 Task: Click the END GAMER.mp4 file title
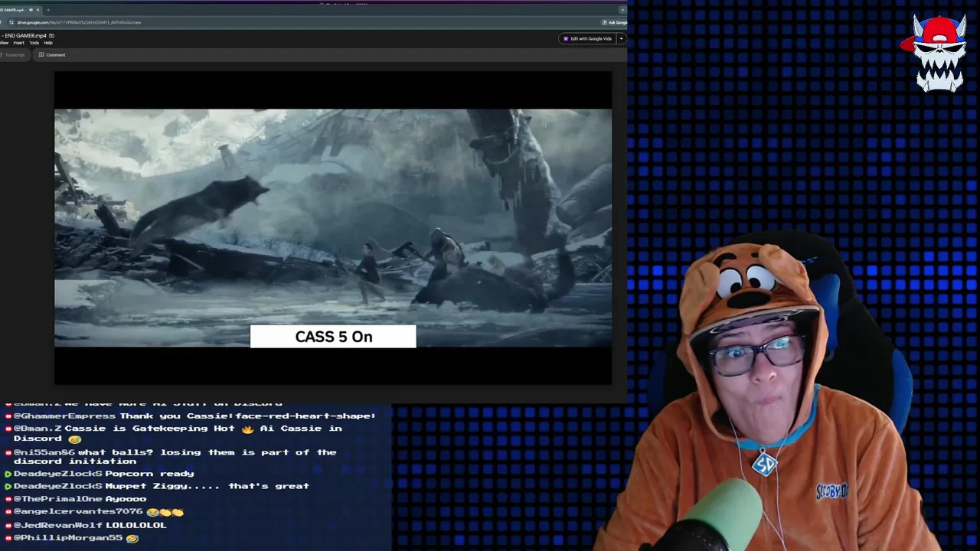click(25, 36)
